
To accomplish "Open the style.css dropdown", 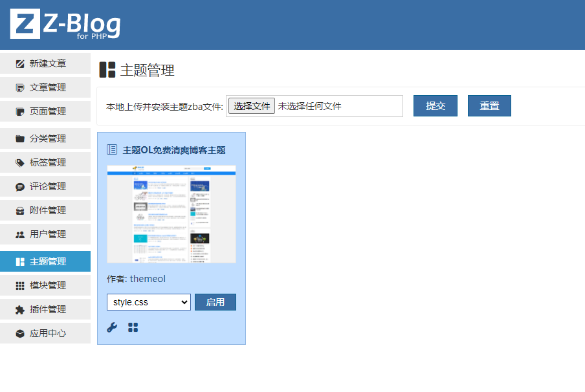I will click(149, 302).
